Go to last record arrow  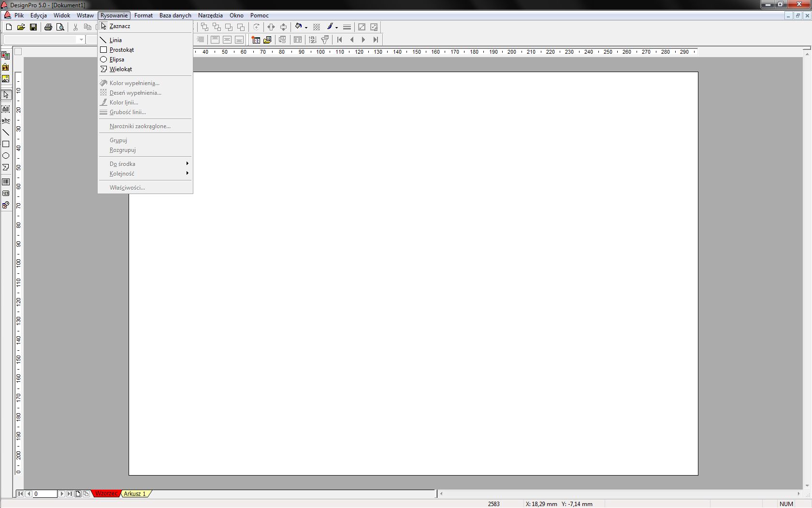[x=376, y=40]
